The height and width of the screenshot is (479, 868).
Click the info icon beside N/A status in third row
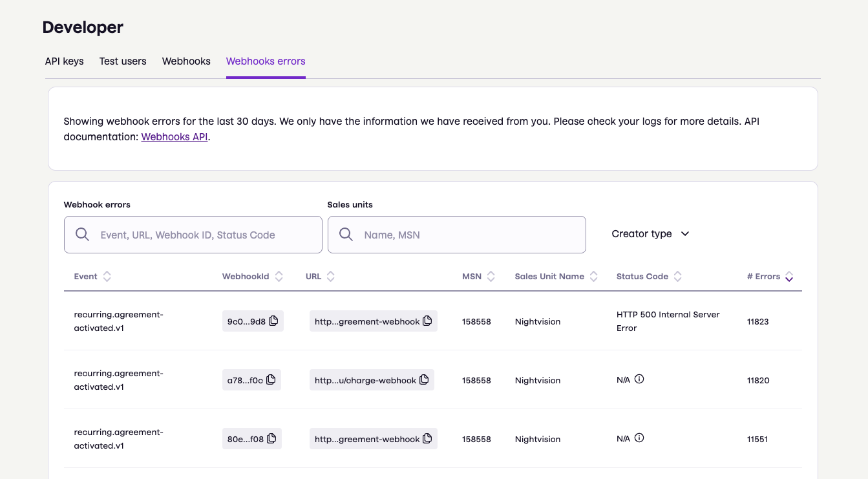[x=639, y=438]
